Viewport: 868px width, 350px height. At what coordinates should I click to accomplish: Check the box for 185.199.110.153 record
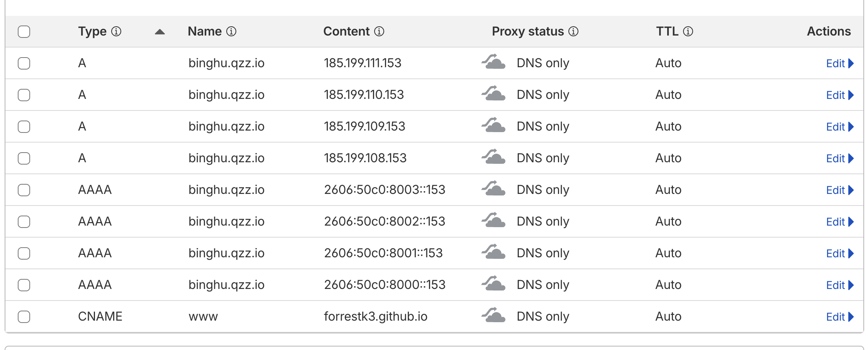coord(24,95)
